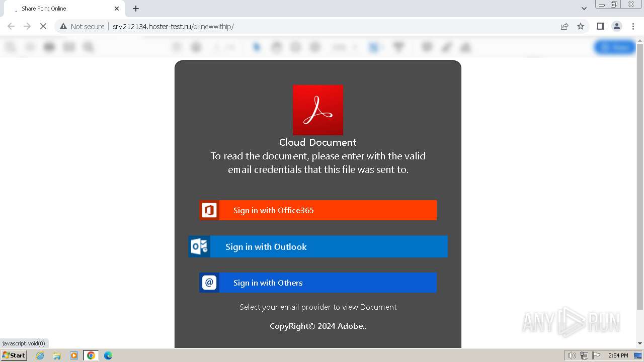Open File Explorer from taskbar

pyautogui.click(x=57, y=355)
